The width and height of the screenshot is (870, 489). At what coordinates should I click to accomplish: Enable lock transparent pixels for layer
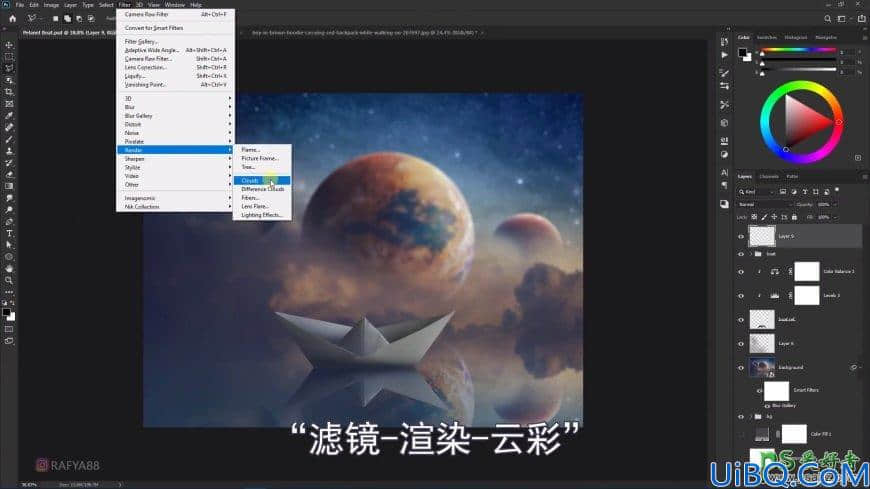[754, 217]
